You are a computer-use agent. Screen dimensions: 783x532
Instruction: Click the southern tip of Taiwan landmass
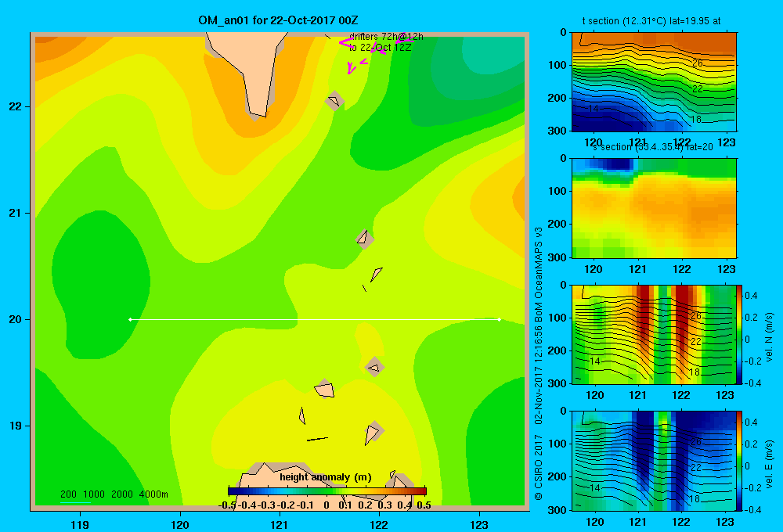click(258, 115)
